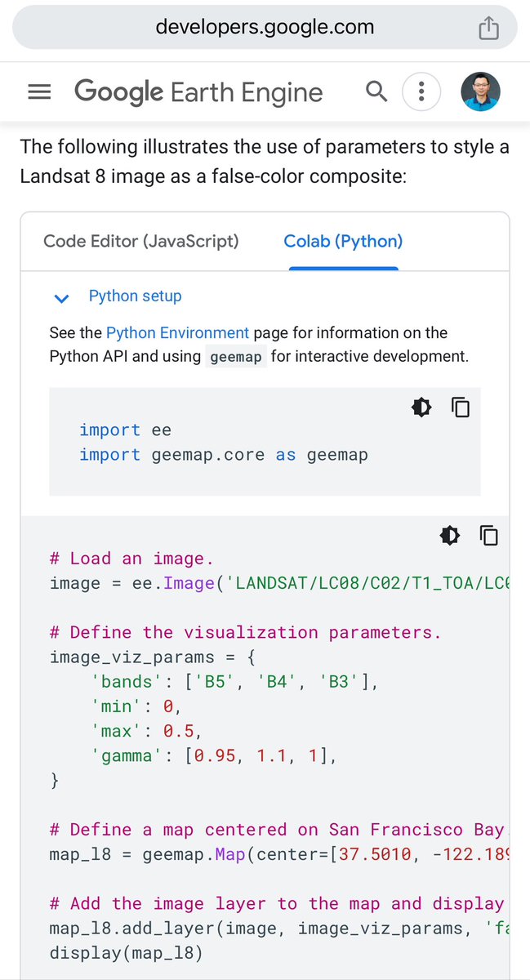
Task: Go to Google Earth Engine home logo
Action: click(x=198, y=92)
